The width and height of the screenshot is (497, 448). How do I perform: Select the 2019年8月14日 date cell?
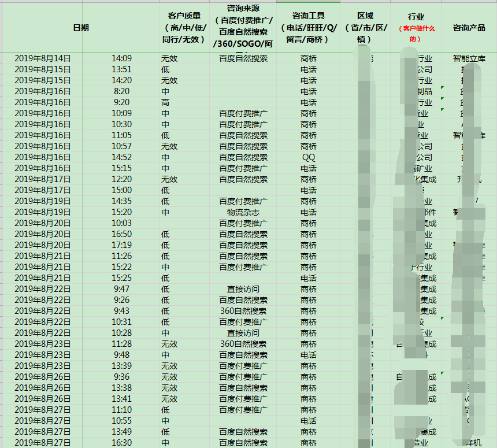(x=42, y=58)
